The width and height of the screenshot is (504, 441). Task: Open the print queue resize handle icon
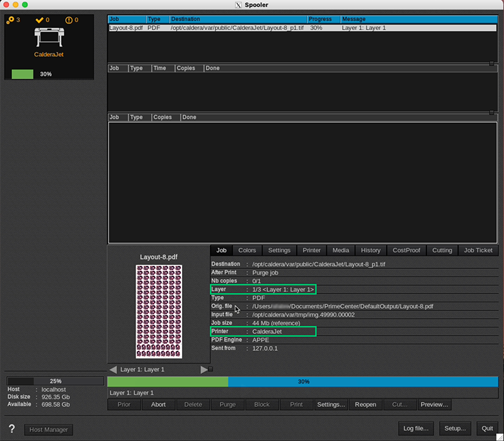point(490,63)
